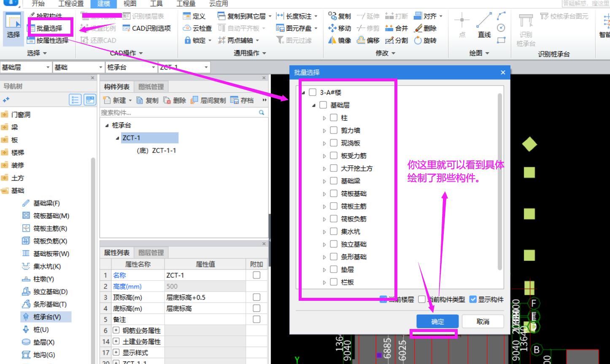This screenshot has height=364, width=610.
Task: Expand 钢筋业务属性 property group
Action: pyautogui.click(x=116, y=331)
